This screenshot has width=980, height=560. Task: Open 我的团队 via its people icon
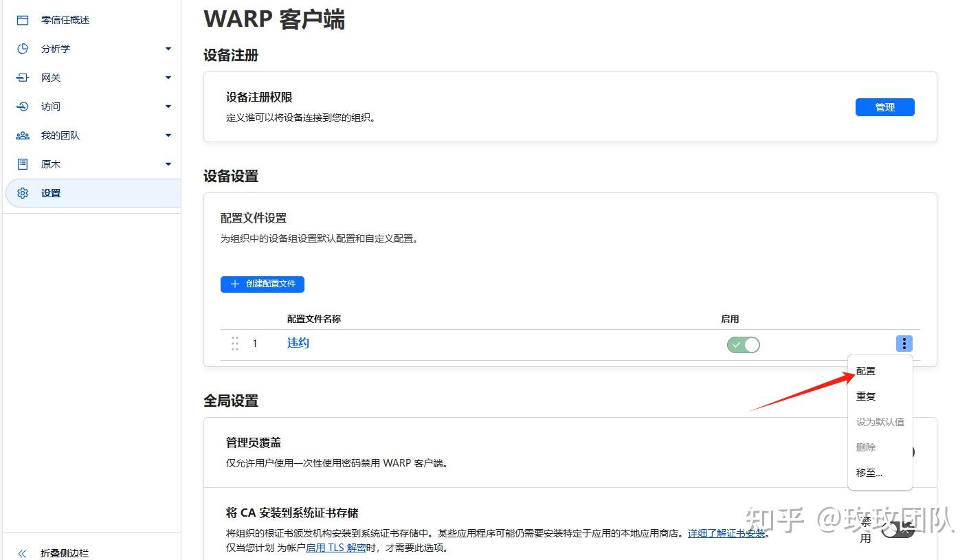click(x=21, y=135)
